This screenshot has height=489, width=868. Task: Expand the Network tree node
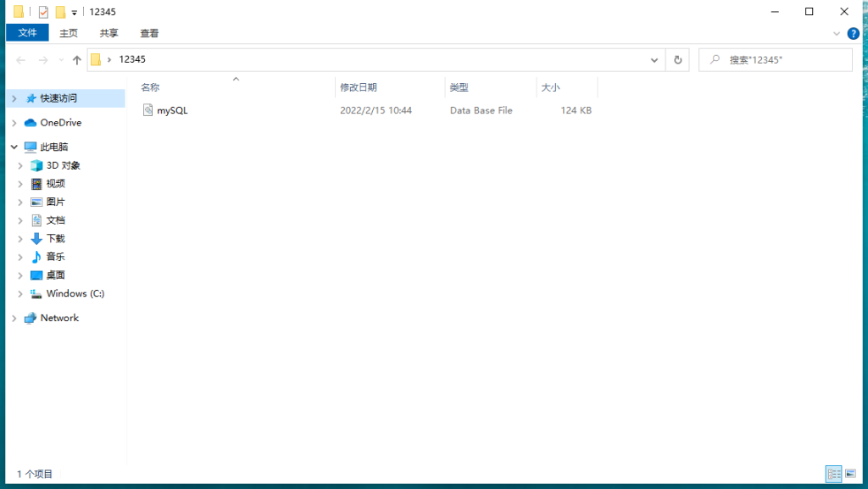[x=14, y=318]
